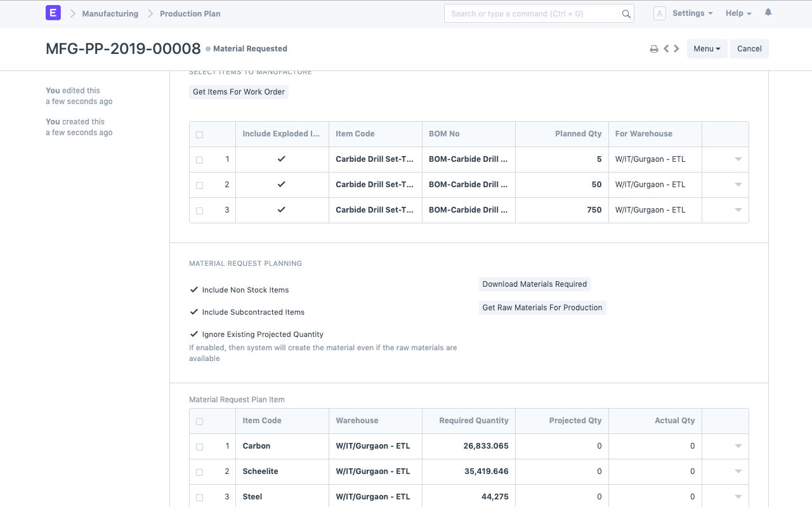Expand the Steel row details
The image size is (812, 507).
click(738, 497)
